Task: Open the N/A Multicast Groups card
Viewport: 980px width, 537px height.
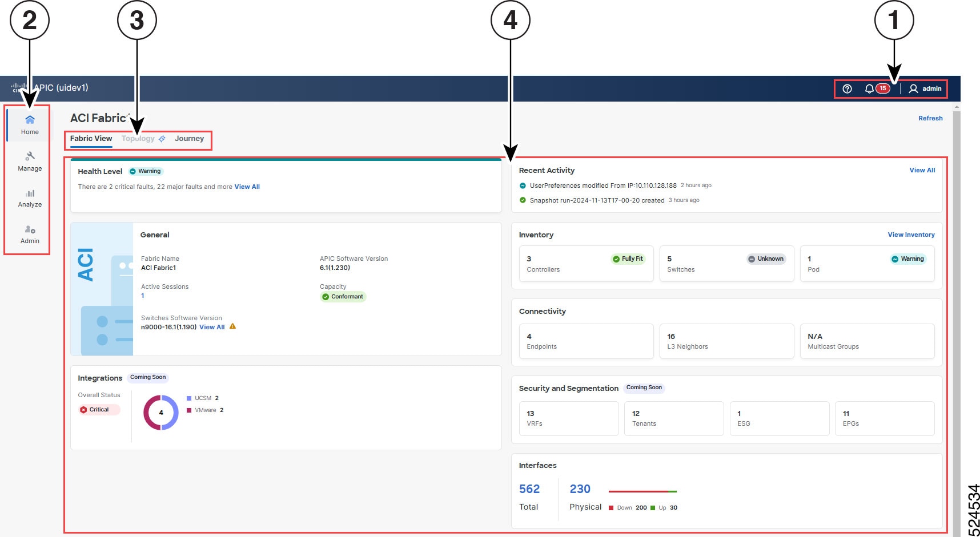Action: click(867, 341)
